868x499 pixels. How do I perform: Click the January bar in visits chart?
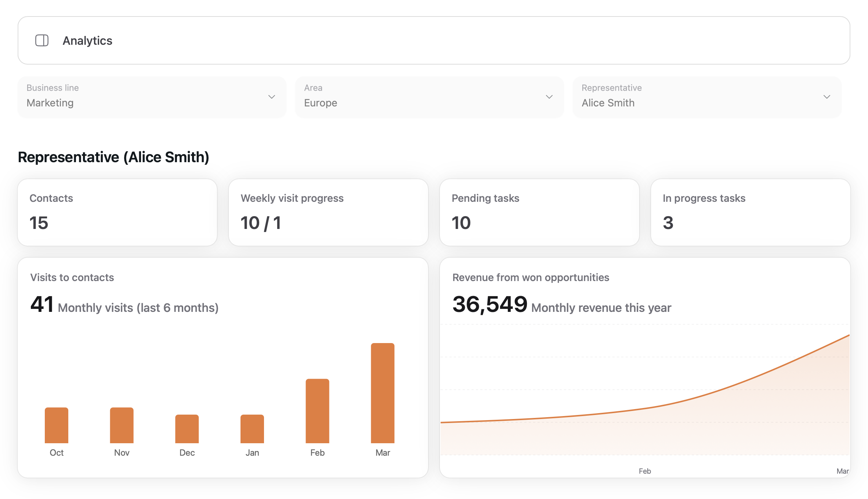(x=252, y=429)
